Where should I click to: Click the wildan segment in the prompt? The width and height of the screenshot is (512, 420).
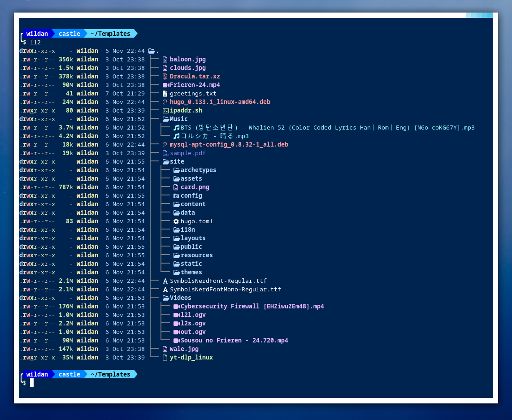click(x=37, y=33)
